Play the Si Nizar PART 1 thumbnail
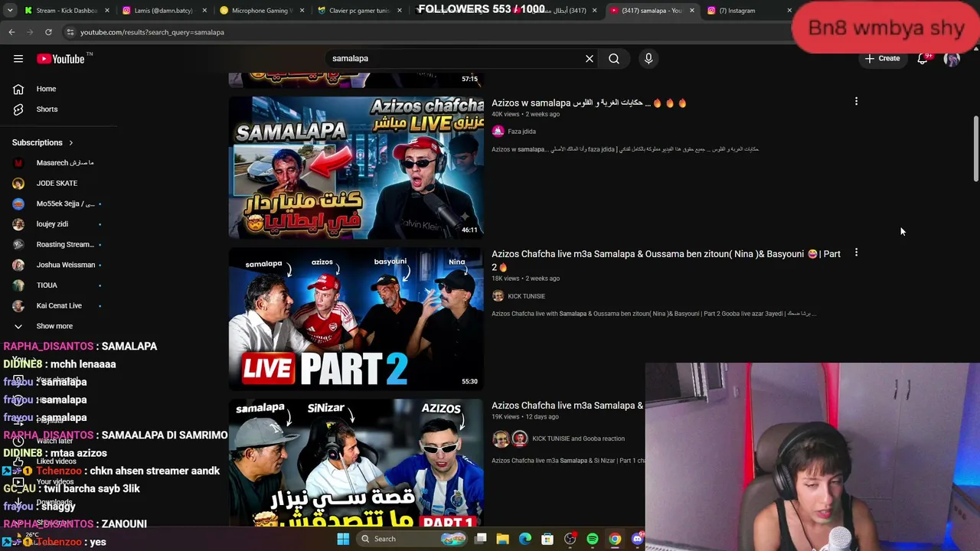Screen dimensions: 980x551 click(356, 463)
